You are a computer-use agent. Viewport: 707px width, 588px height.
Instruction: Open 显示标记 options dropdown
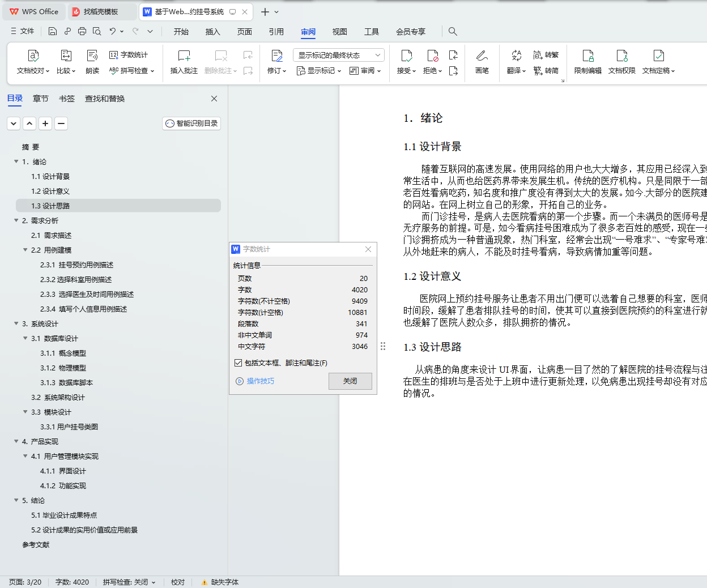point(319,71)
